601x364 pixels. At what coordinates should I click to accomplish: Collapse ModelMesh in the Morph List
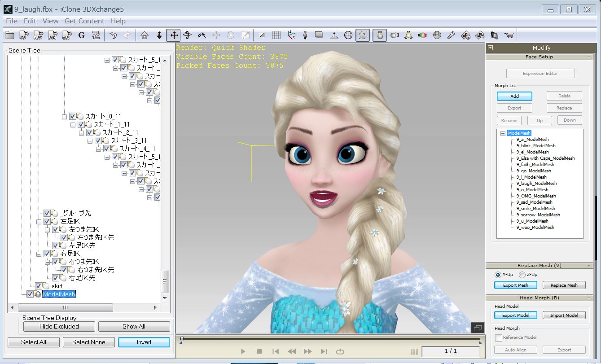[503, 133]
